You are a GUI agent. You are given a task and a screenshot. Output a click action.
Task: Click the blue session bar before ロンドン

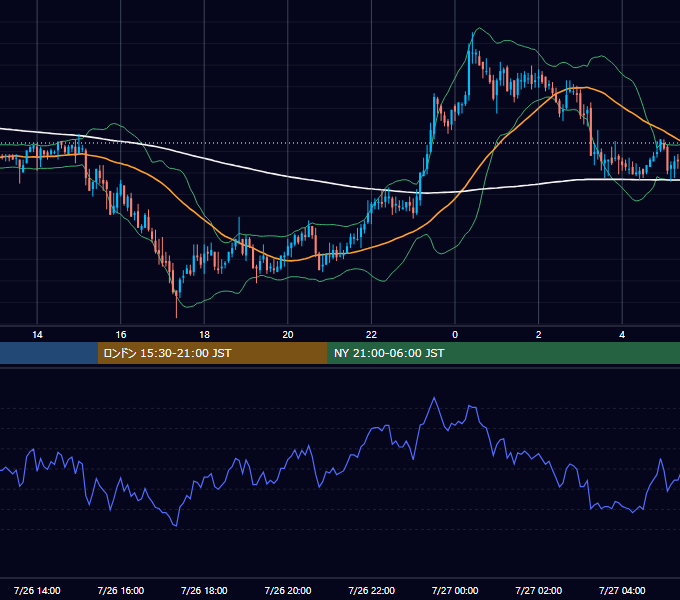point(49,353)
